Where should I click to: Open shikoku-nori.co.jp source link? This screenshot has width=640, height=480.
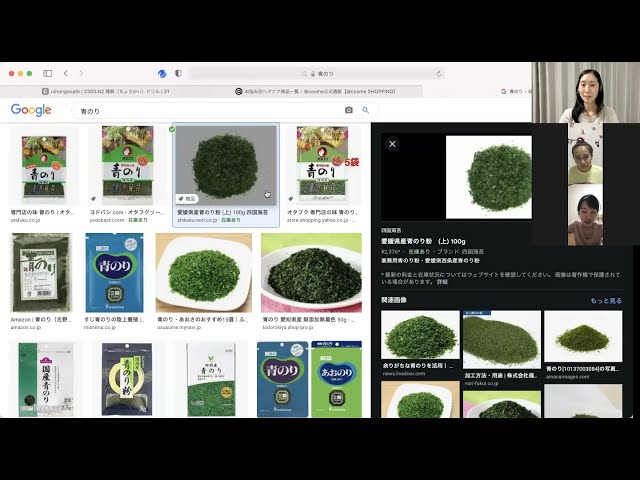point(197,220)
